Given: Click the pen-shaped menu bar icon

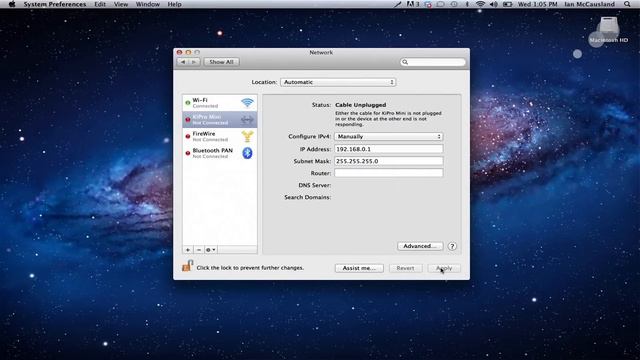Looking at the screenshot, I should pos(397,4).
